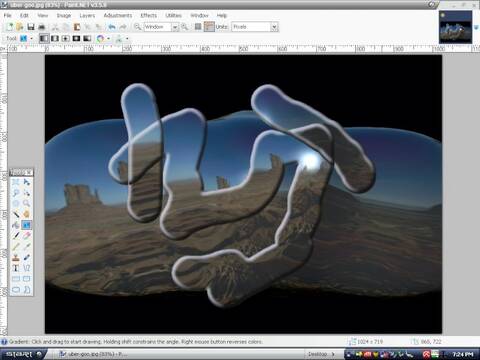This screenshot has height=360, width=480.
Task: Click the Windows start button
Action: point(22,354)
